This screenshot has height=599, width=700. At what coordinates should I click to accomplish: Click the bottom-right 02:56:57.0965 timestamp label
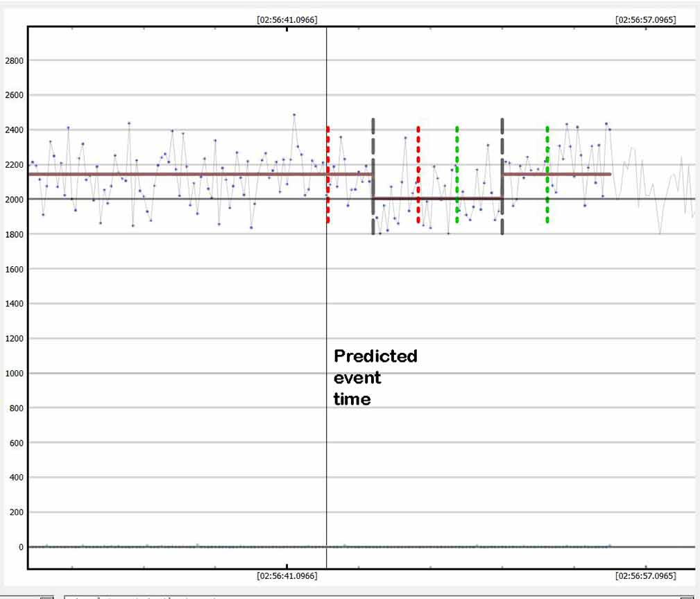645,576
